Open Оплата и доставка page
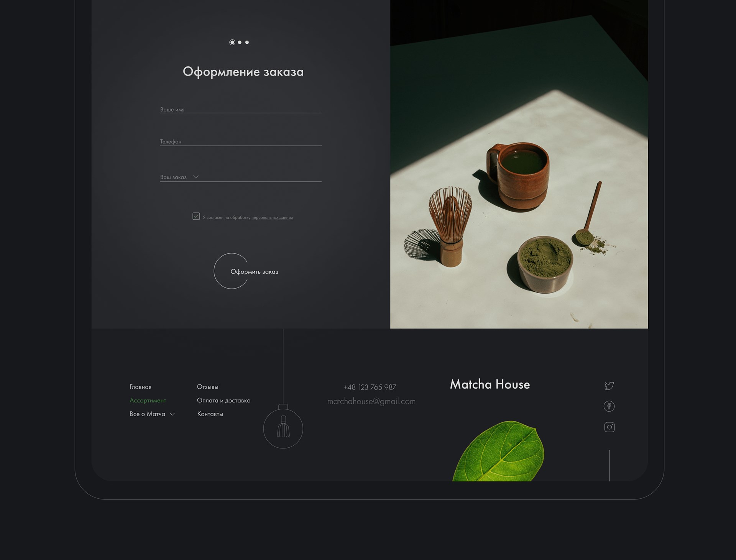The width and height of the screenshot is (736, 560). coord(224,400)
